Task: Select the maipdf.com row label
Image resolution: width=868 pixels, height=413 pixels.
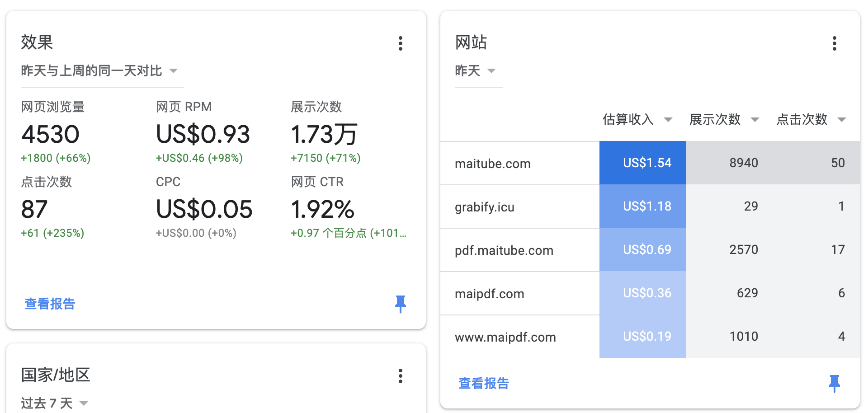Action: tap(489, 294)
